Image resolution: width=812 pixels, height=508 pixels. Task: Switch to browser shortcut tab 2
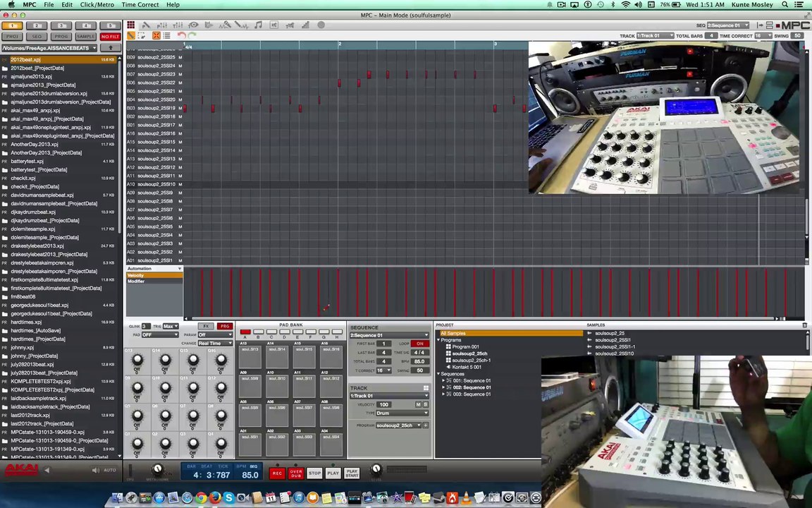tap(37, 25)
